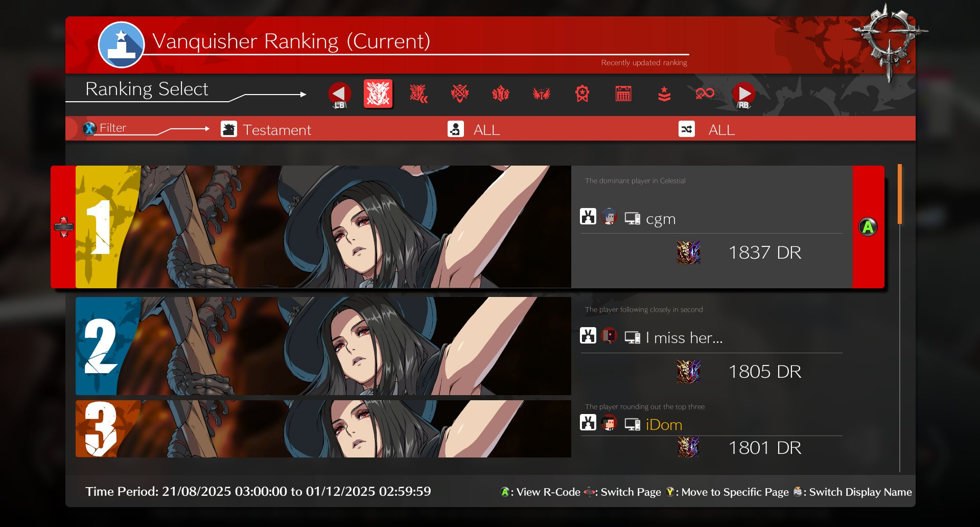Select the star medal ribbon ranking icon

coord(582,94)
